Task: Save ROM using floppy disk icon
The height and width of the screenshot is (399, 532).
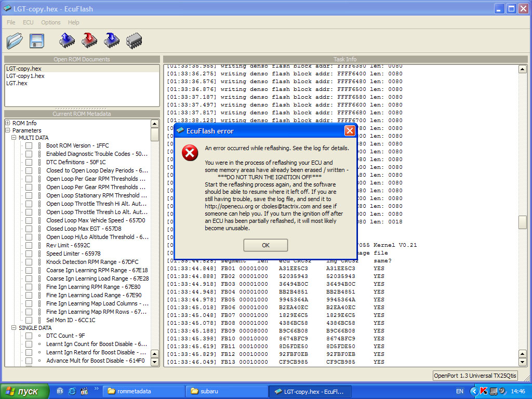Action: click(37, 41)
